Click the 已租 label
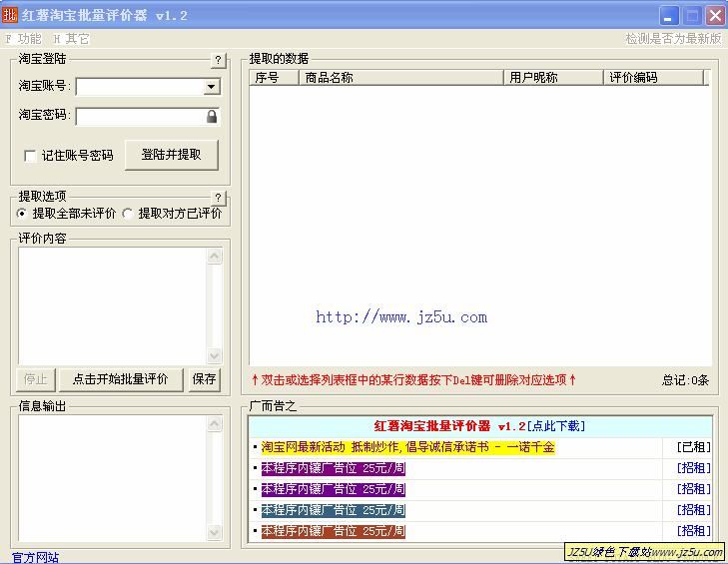The height and width of the screenshot is (564, 728). (694, 447)
